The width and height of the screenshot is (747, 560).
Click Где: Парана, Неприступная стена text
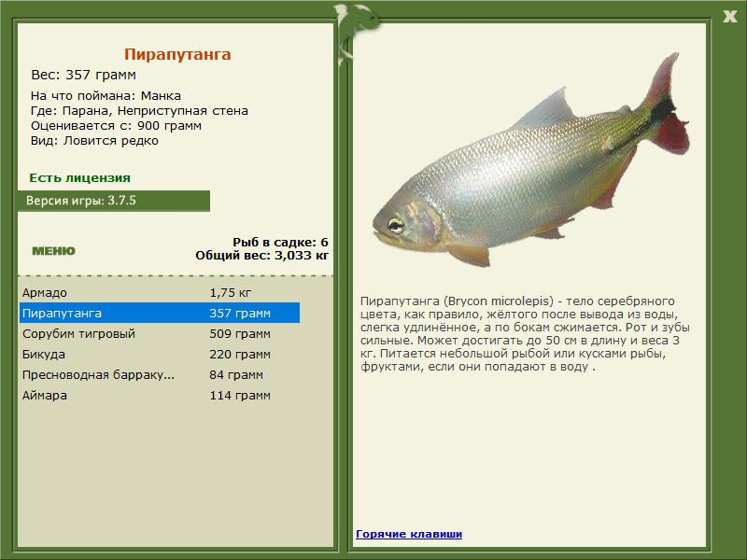(139, 111)
